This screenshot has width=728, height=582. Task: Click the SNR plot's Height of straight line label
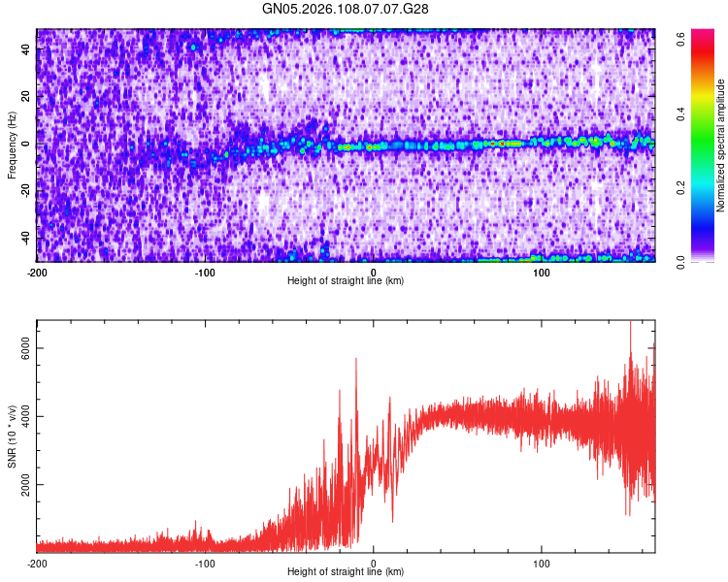(x=346, y=571)
